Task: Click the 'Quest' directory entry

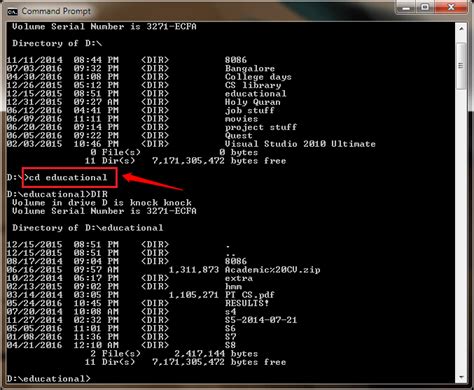Action: (238, 136)
